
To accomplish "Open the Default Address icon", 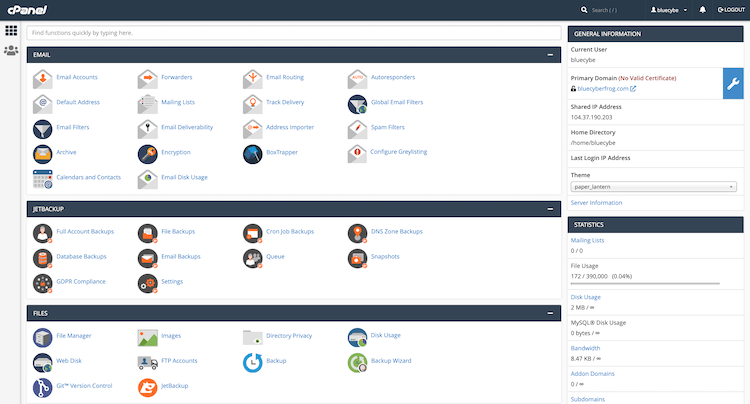I will point(43,104).
